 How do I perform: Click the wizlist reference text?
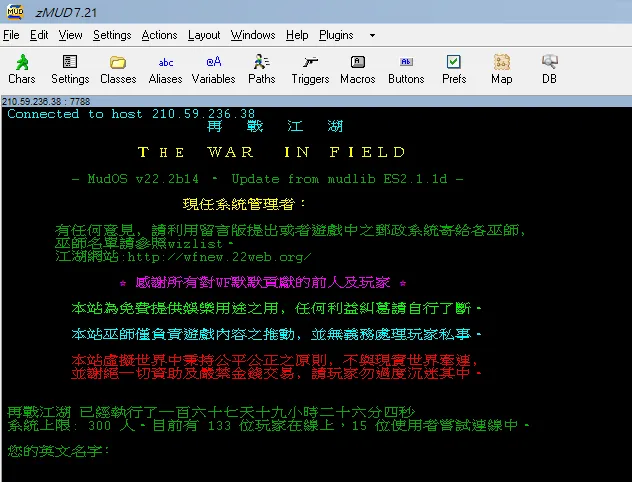tap(195, 244)
